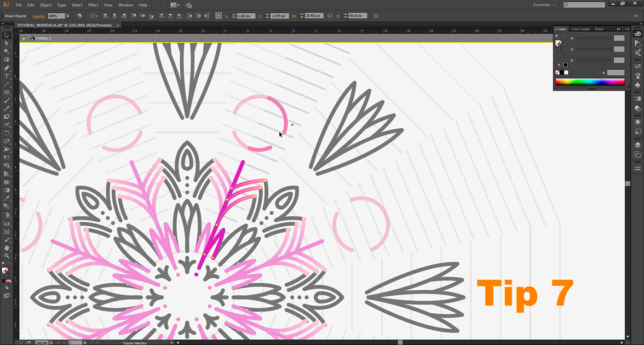Select the reference point locator grid

(218, 16)
